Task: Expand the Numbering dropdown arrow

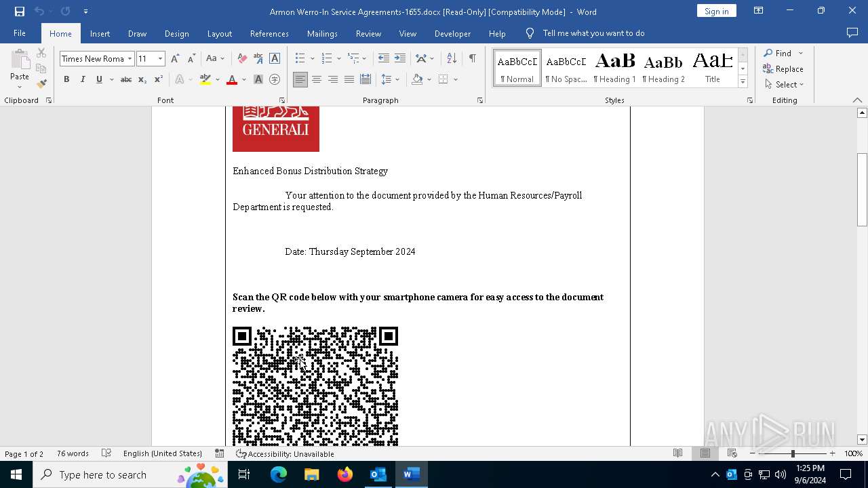Action: (338, 59)
